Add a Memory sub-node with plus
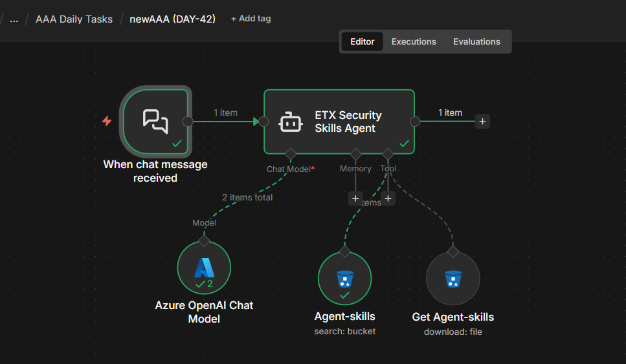 [355, 198]
